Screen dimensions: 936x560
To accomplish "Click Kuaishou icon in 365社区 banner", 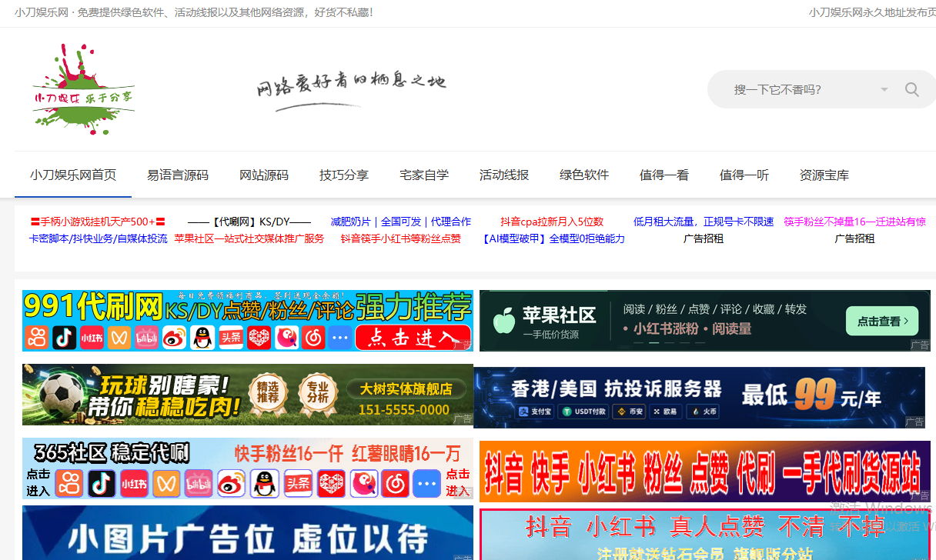I will (x=70, y=483).
